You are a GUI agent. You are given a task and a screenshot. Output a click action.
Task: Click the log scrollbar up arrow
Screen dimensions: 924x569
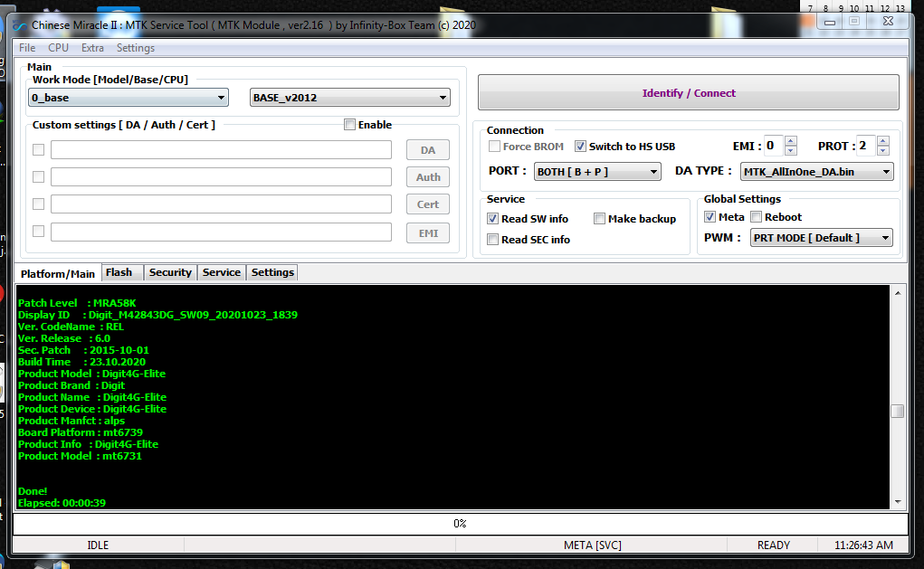pos(898,293)
